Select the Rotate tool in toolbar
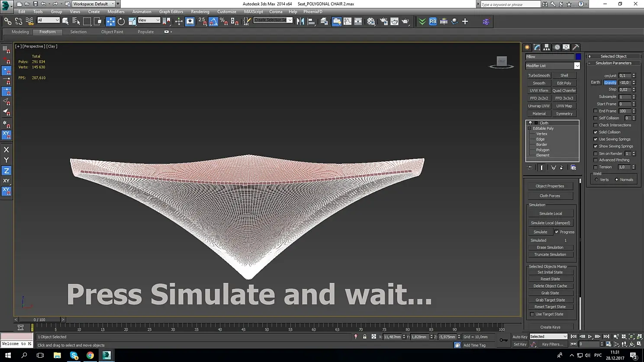This screenshot has width=644, height=362. (x=121, y=21)
